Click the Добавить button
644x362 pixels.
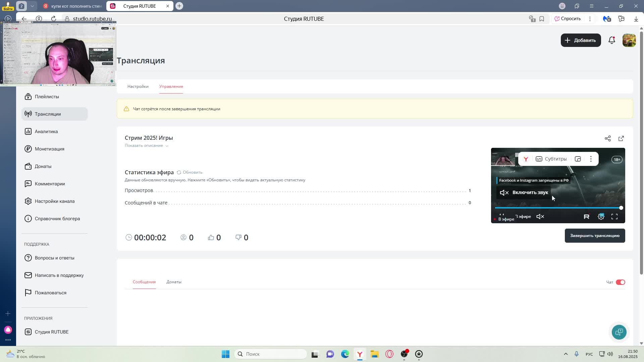581,40
